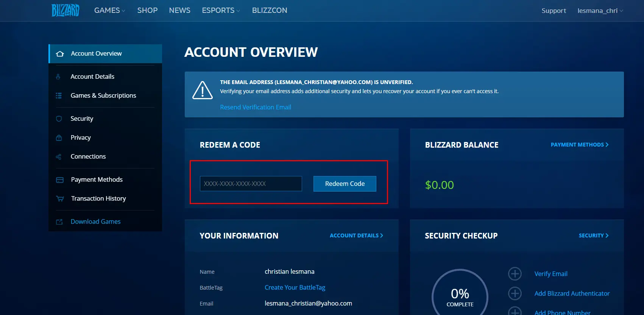Screen dimensions: 644x315
Task: Click the Security shield icon in sidebar
Action: pyautogui.click(x=59, y=119)
